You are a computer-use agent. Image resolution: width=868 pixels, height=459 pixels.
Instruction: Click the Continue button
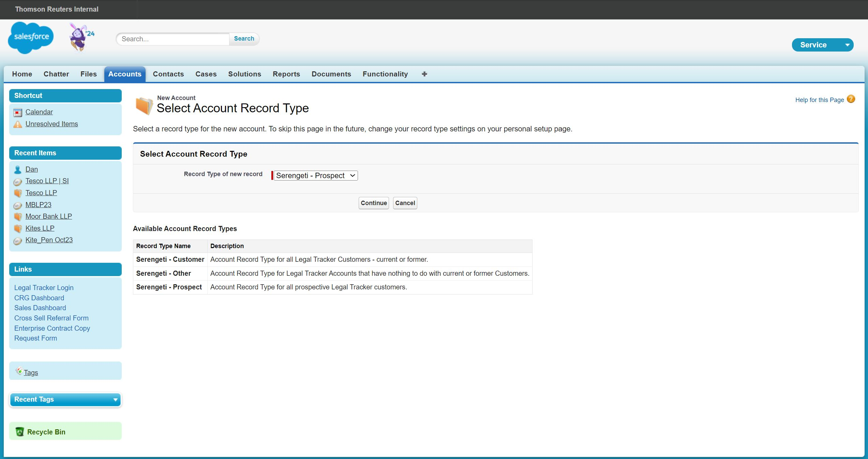pos(374,203)
